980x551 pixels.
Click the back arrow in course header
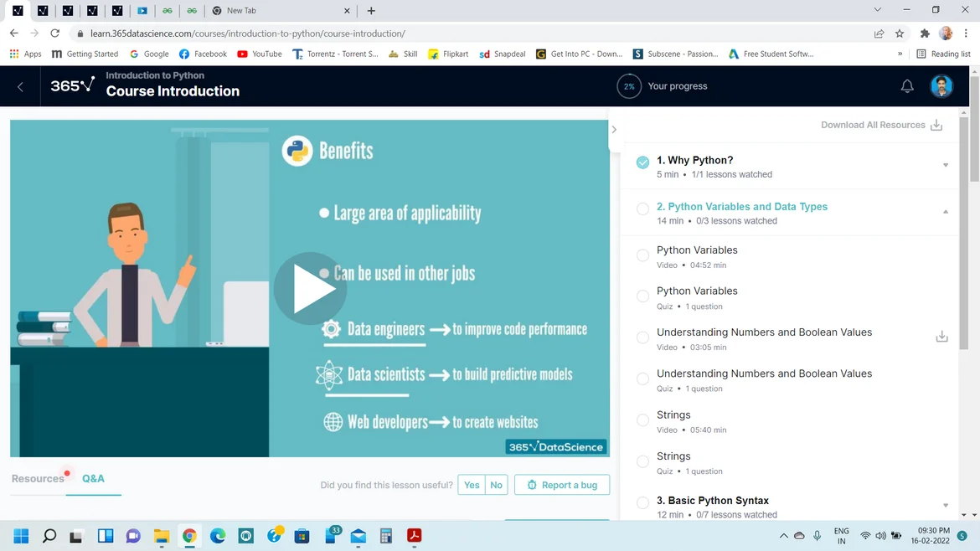[21, 86]
